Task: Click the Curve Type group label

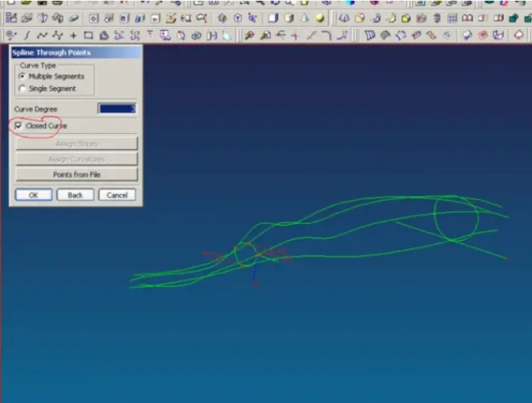Action: coord(38,65)
